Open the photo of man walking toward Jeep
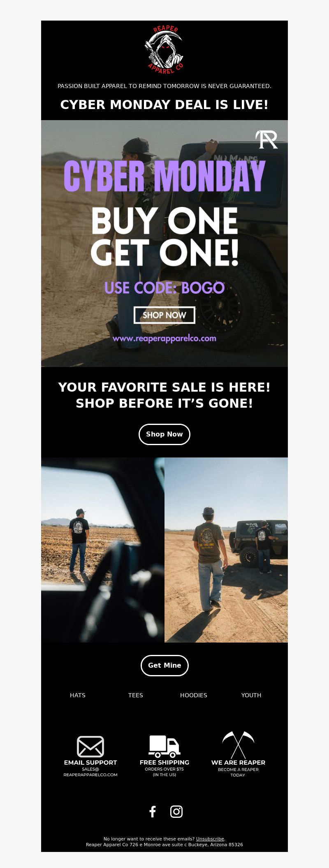Viewport: 329px width, 868px height. [226, 550]
